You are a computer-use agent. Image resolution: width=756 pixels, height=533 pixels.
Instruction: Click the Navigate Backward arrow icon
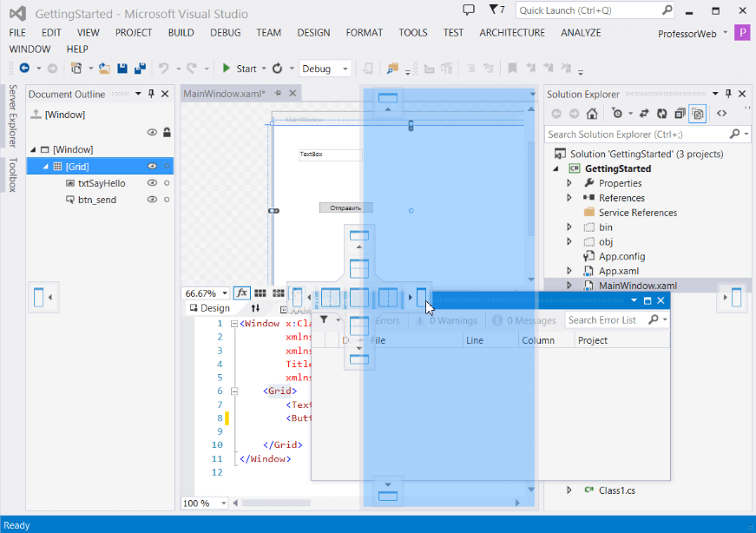coord(24,69)
